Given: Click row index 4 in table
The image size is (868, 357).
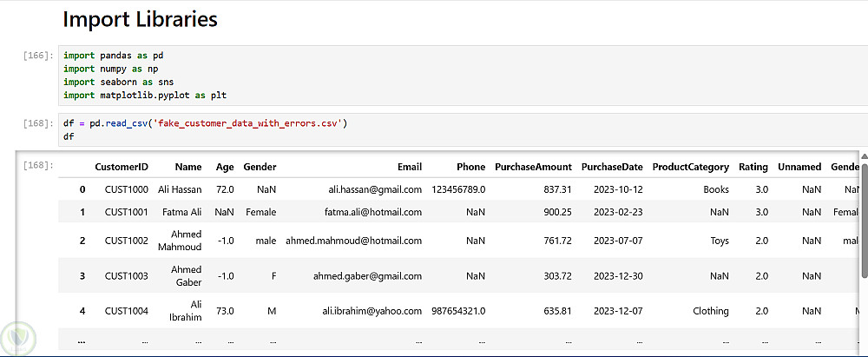Looking at the screenshot, I should (x=82, y=311).
